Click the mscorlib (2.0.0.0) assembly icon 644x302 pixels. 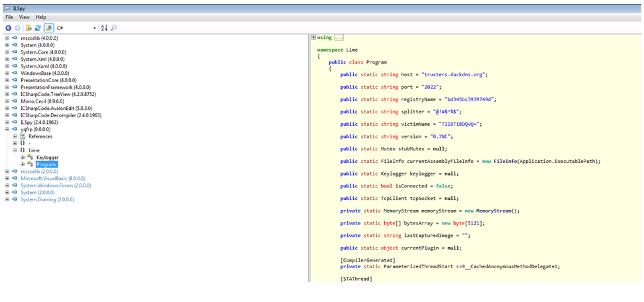tap(15, 171)
